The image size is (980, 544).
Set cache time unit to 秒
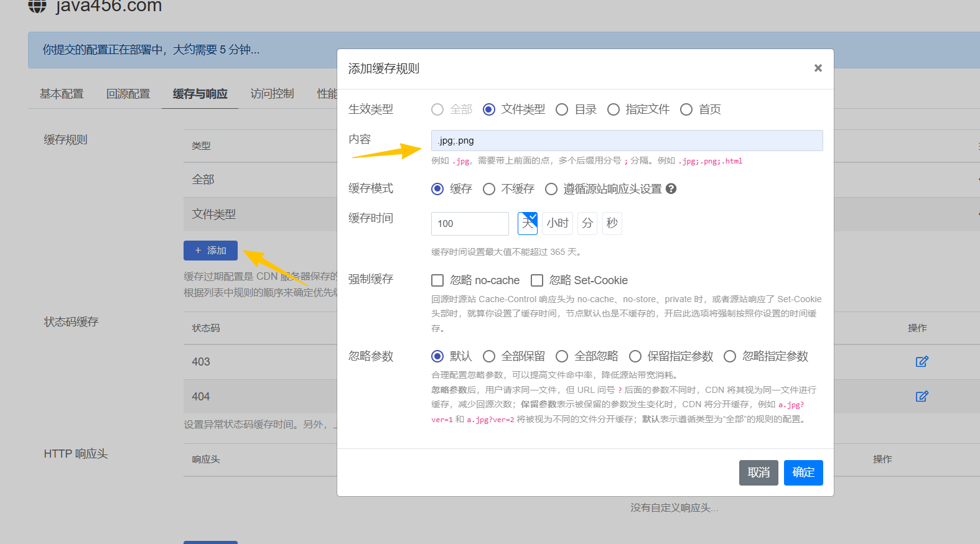coord(612,223)
